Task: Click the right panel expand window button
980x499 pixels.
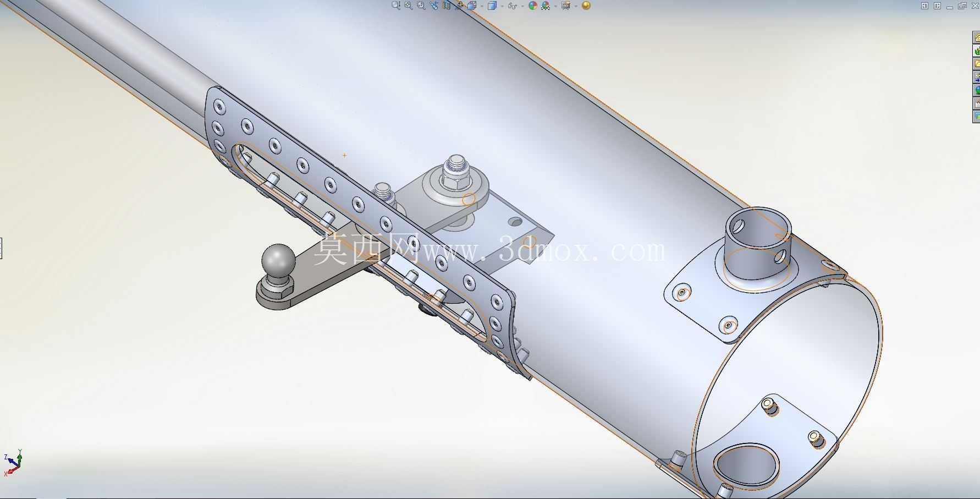Action: point(937,6)
